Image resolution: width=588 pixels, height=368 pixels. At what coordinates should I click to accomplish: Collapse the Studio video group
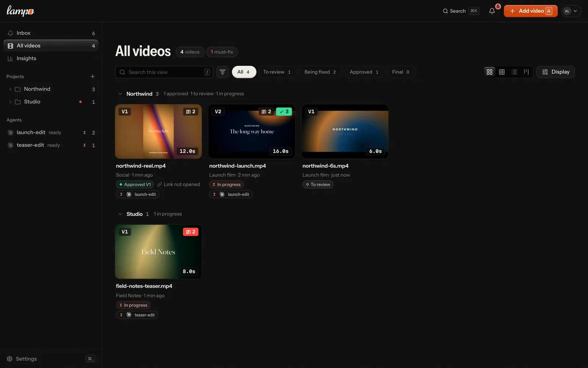click(120, 214)
